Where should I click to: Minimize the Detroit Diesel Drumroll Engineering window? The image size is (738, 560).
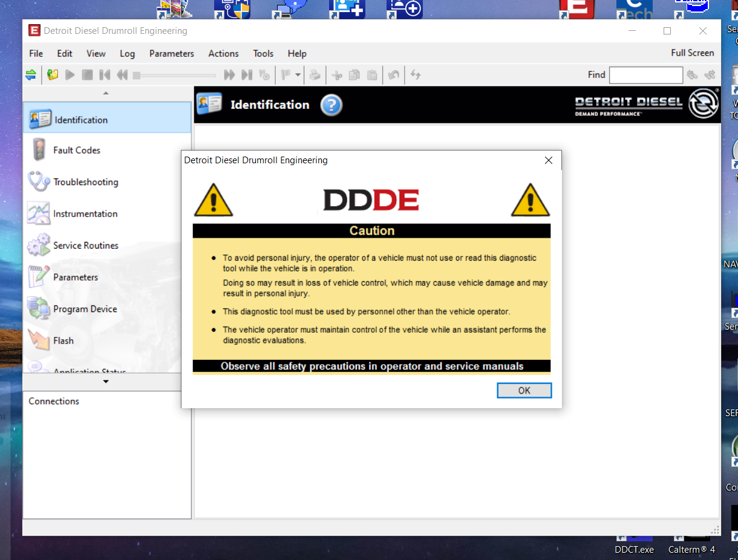click(632, 31)
